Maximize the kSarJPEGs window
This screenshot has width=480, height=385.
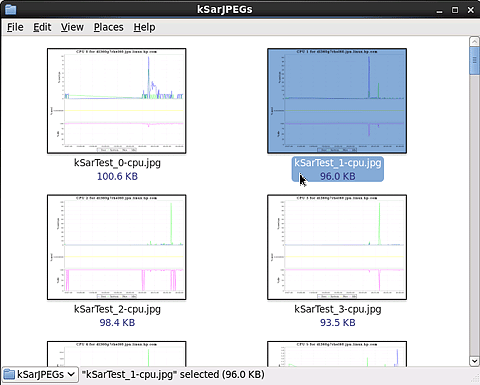455,10
